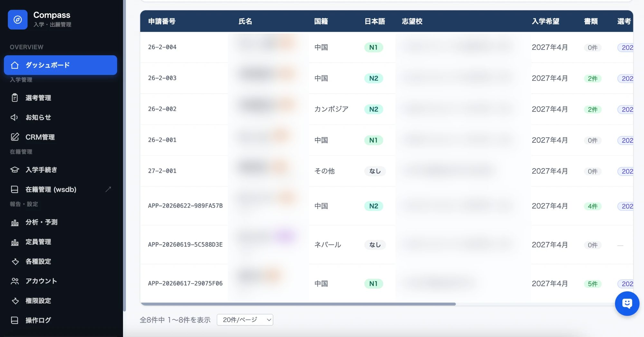The image size is (644, 337).
Task: Sort by 氏名 column header
Action: [245, 21]
